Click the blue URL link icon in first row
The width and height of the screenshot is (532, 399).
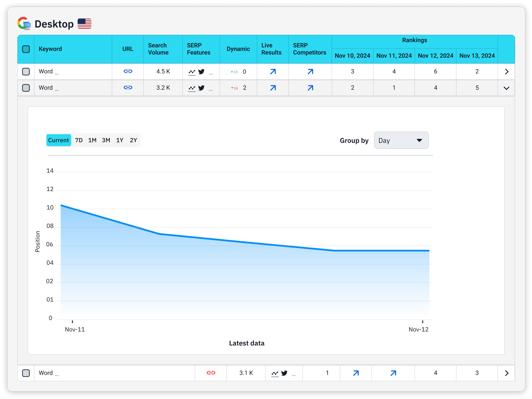pos(128,71)
